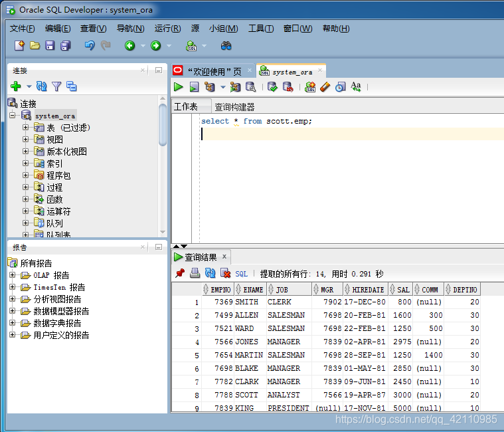Open the 运行(R) menu
The image size is (504, 432).
pyautogui.click(x=167, y=29)
